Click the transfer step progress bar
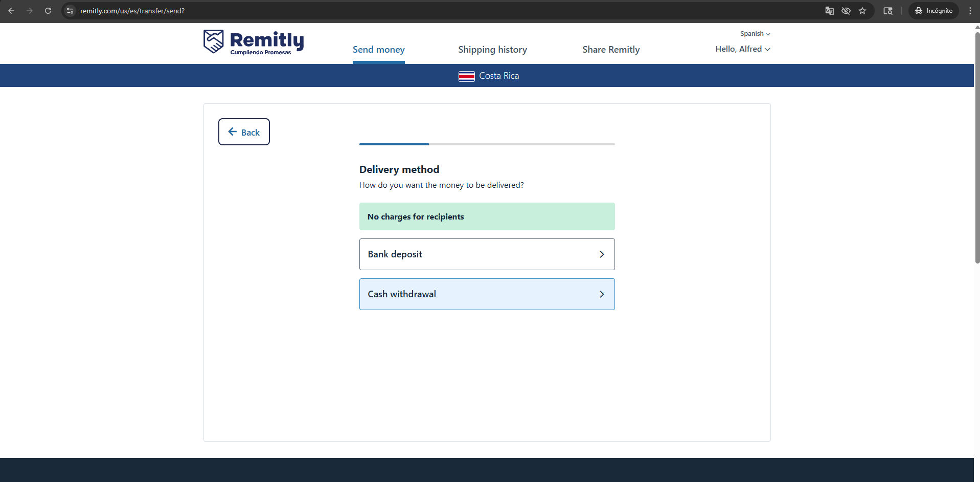 tap(487, 144)
